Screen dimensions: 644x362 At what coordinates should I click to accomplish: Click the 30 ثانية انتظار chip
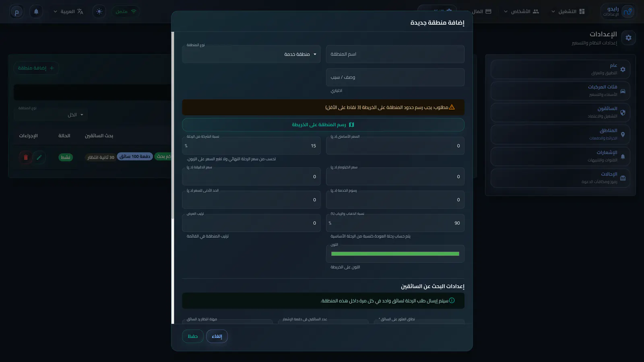[101, 157]
